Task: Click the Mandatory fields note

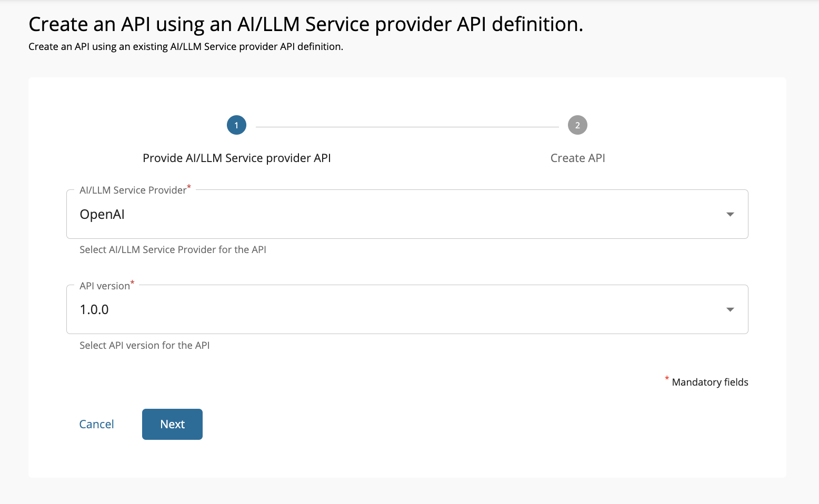Action: (x=710, y=382)
